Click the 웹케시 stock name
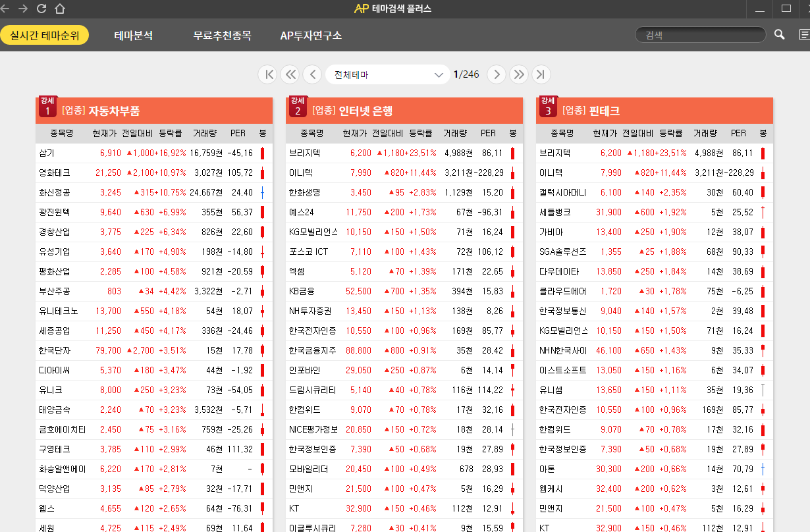 [551, 489]
